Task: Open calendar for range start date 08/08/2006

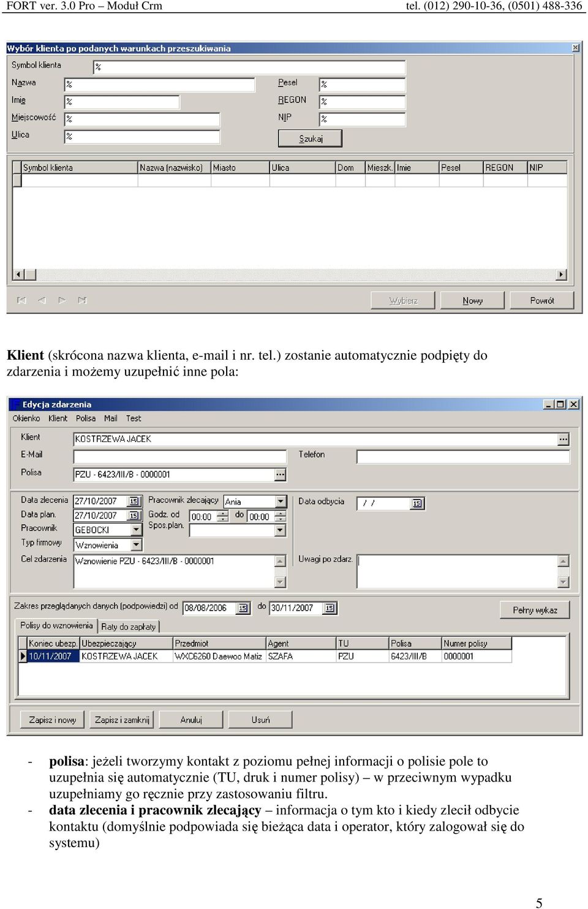Action: (x=243, y=608)
